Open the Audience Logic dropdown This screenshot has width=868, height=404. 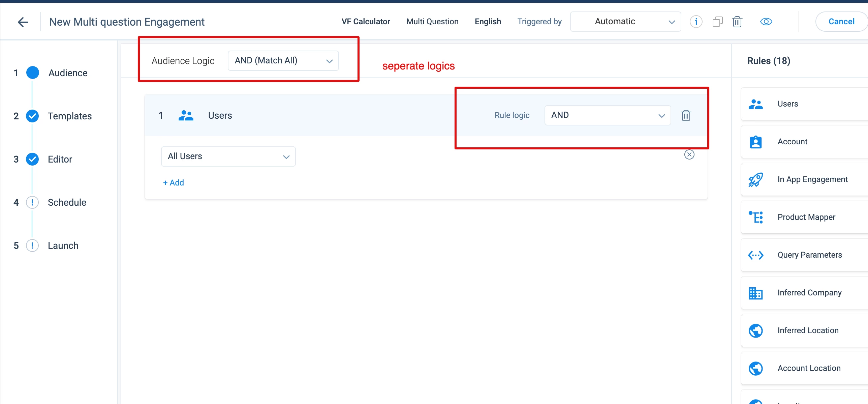(283, 61)
